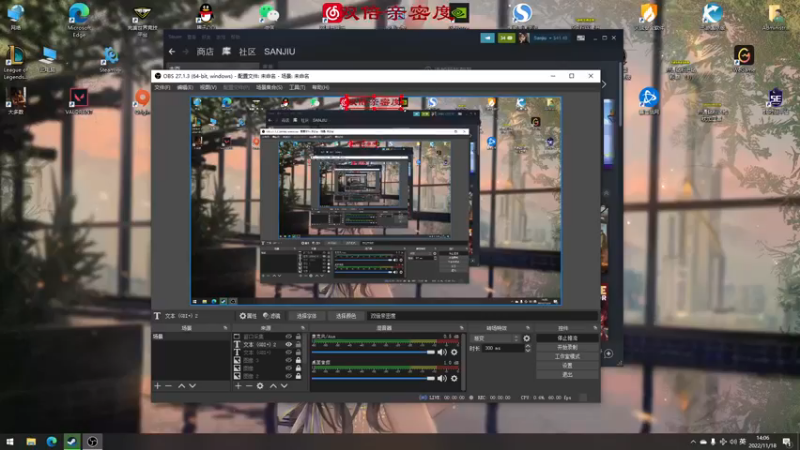Click transition duration stepper arrows
Viewport: 800px width, 450px height.
point(528,348)
